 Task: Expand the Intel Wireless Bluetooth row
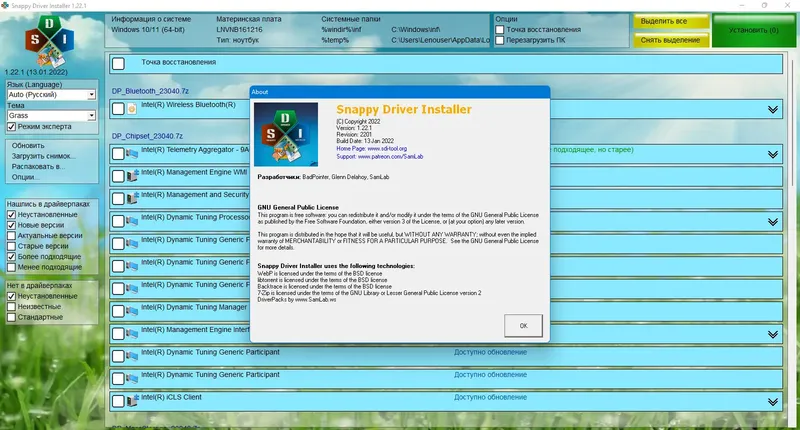click(772, 109)
